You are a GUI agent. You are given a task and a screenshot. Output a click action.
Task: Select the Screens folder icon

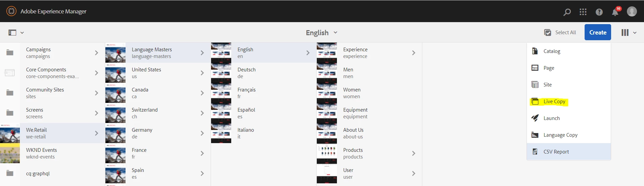point(10,113)
